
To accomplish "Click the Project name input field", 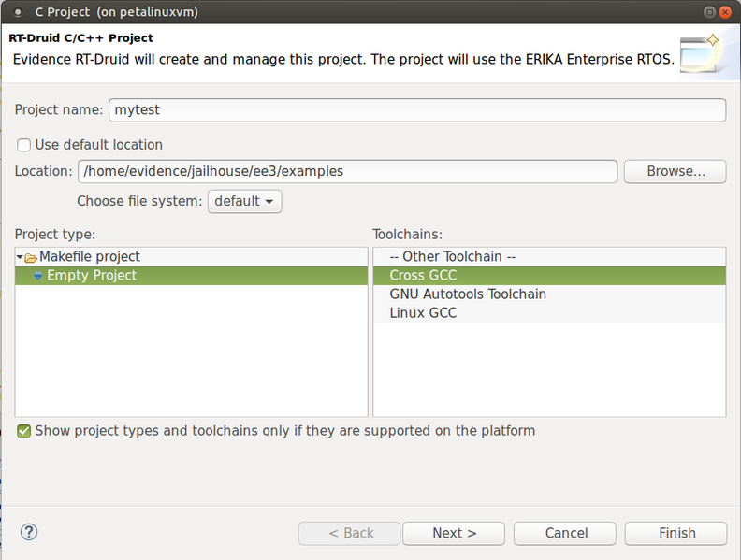I will (417, 110).
